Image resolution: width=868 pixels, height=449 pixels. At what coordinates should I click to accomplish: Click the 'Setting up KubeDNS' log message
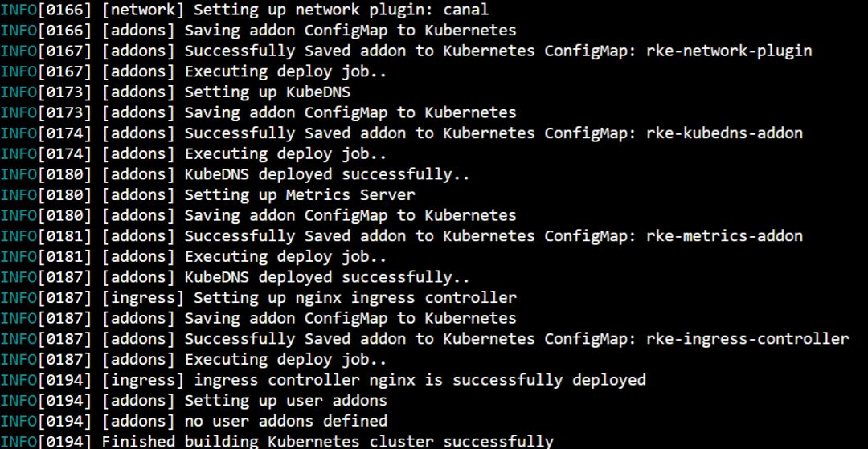pyautogui.click(x=268, y=92)
